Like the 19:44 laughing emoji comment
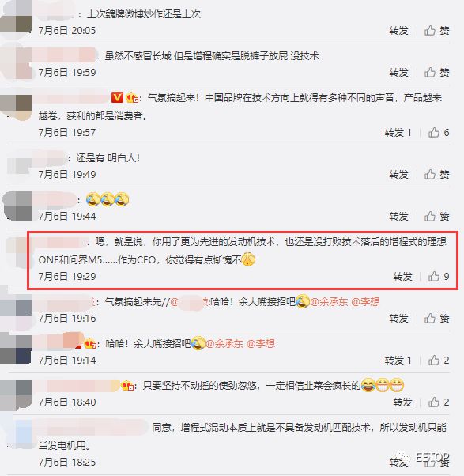This screenshot has width=464, height=476. (x=436, y=216)
